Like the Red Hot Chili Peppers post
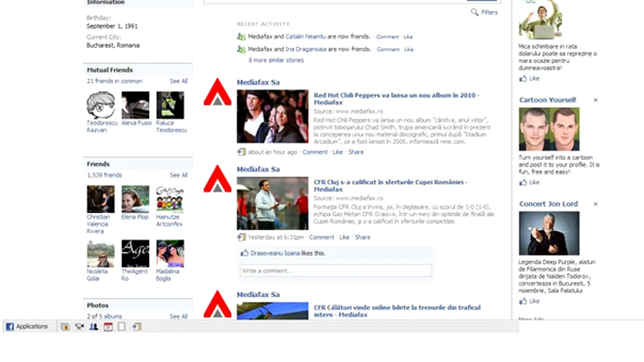Screen dimensions: 644x362 tap(338, 152)
